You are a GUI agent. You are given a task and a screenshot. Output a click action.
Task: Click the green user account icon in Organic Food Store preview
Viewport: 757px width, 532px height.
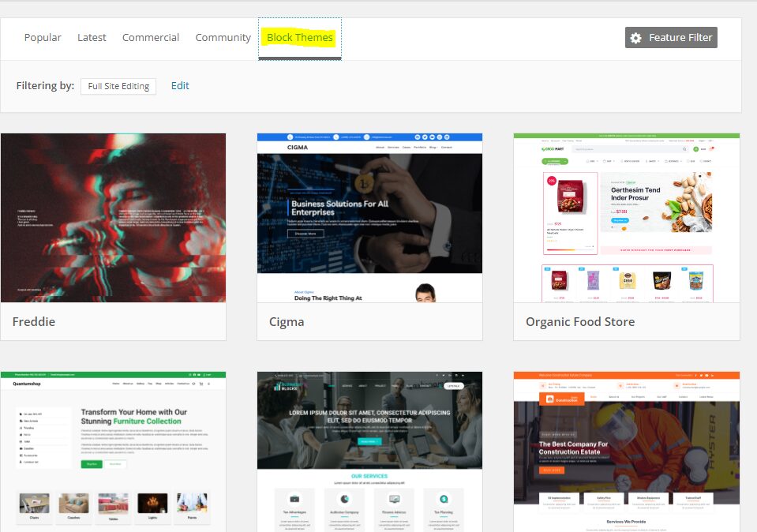point(695,149)
